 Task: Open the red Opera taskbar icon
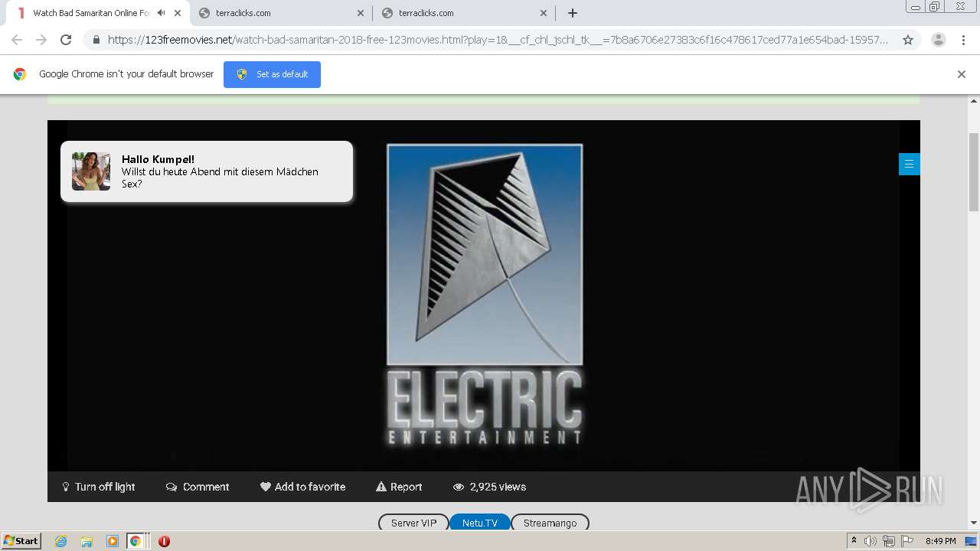pyautogui.click(x=164, y=541)
